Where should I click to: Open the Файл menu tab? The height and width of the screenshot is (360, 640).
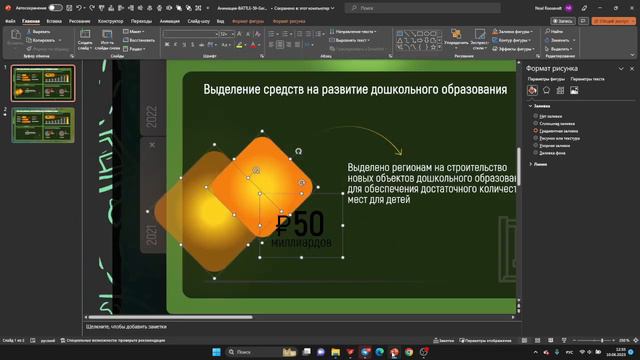tap(10, 21)
